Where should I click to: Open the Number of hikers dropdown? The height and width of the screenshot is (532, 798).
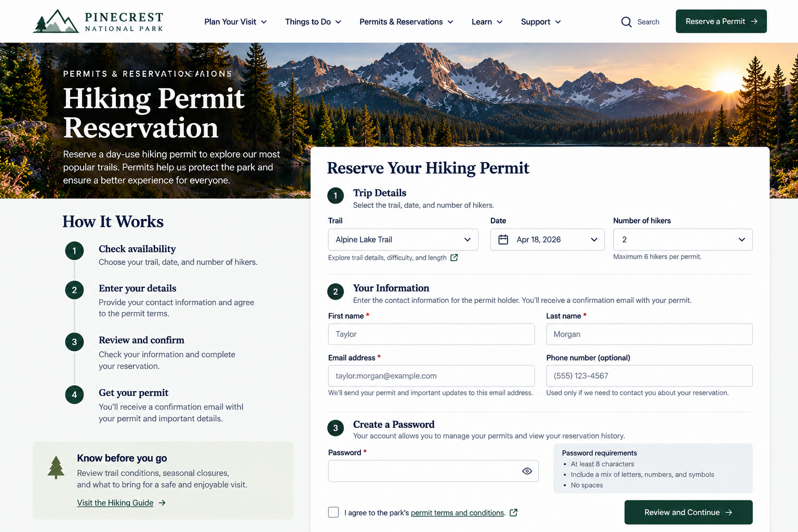683,240
